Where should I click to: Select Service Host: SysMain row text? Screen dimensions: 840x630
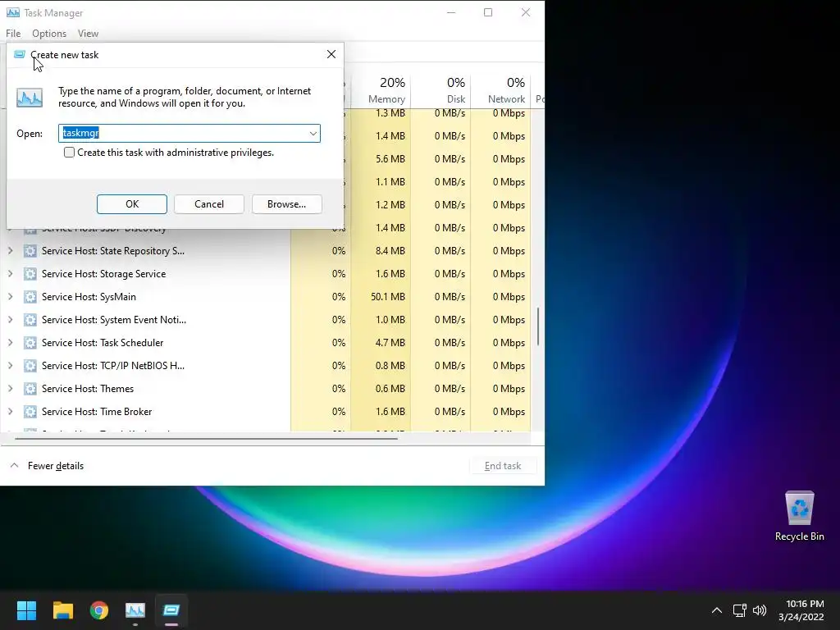[x=89, y=297]
